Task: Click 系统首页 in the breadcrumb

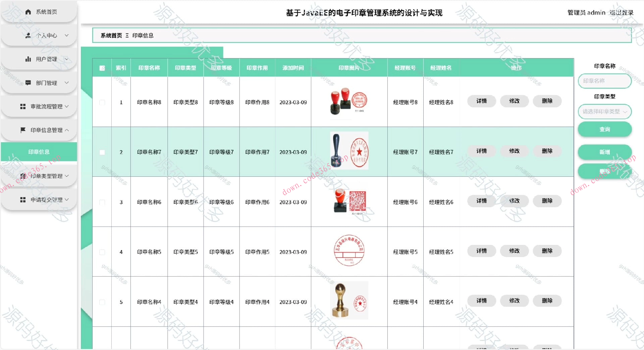Action: 111,35
